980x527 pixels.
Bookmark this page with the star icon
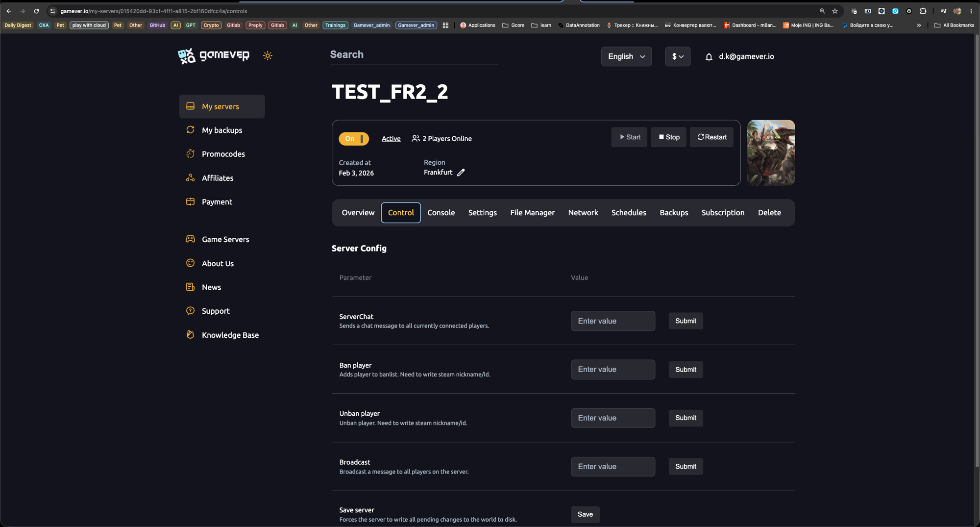click(835, 11)
